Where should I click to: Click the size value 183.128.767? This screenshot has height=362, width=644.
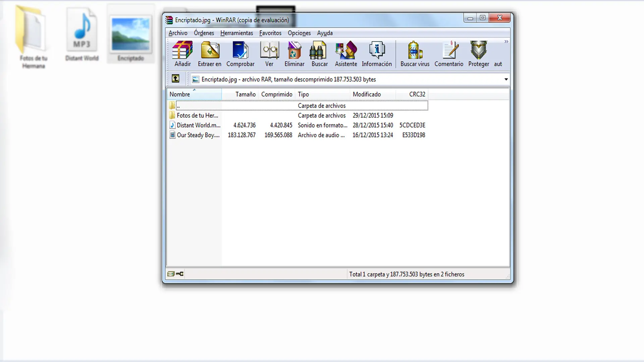coord(241,135)
